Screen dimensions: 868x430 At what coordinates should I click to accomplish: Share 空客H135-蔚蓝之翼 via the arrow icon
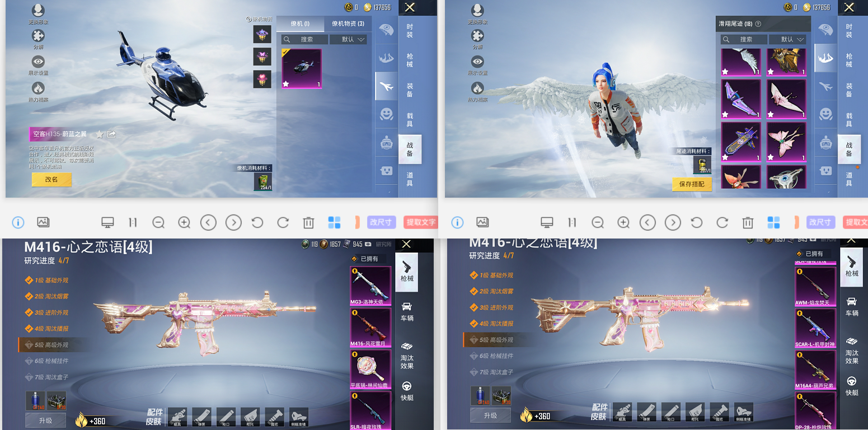click(112, 134)
